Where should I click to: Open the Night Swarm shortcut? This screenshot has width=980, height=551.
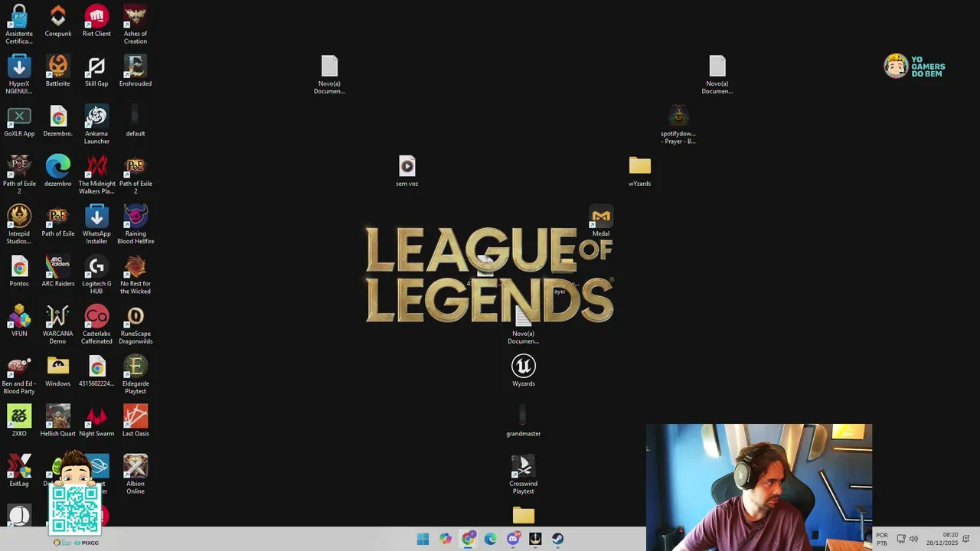click(96, 421)
